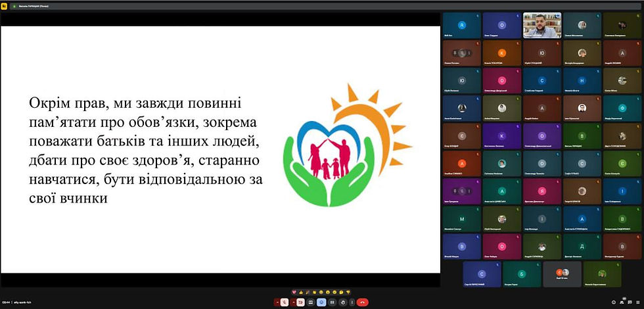Open camera video settings arrow
Viewport: 644px width, 309px height.
[293, 302]
